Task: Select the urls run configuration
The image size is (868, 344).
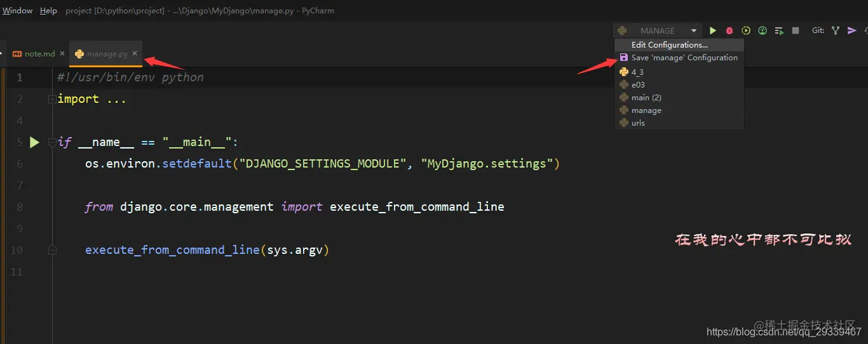Action: pos(679,123)
